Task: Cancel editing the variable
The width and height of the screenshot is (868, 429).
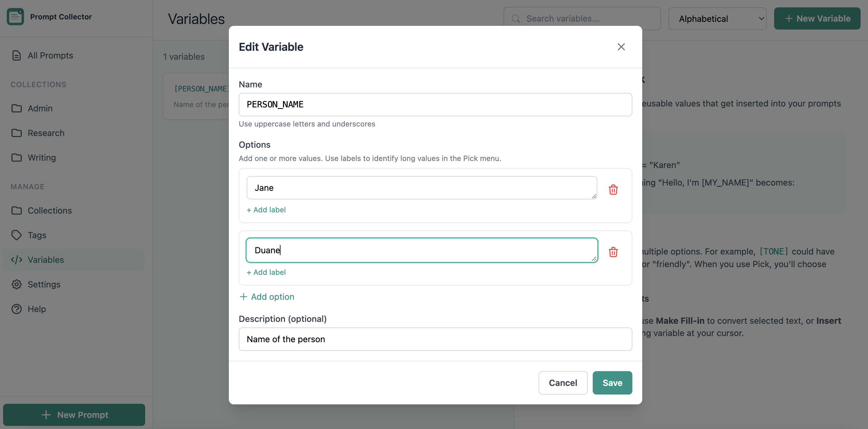Action: tap(562, 383)
